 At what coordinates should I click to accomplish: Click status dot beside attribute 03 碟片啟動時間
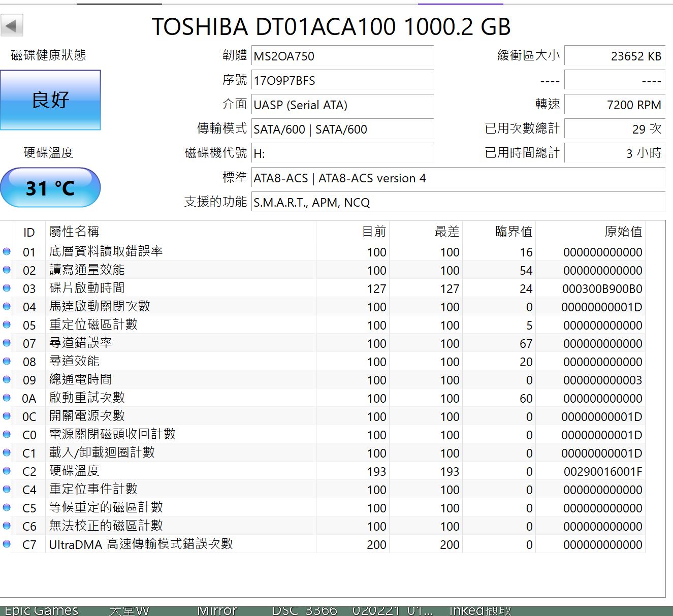click(7, 288)
